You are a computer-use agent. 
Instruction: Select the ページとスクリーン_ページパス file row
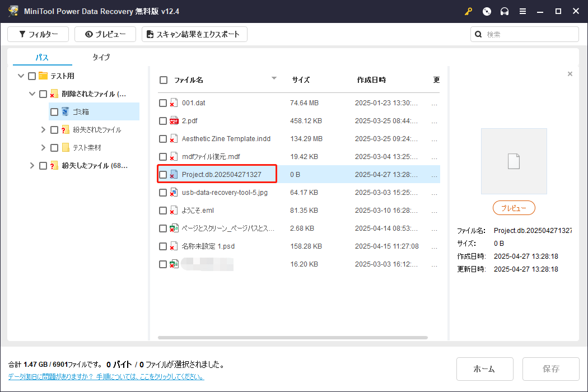(299, 228)
